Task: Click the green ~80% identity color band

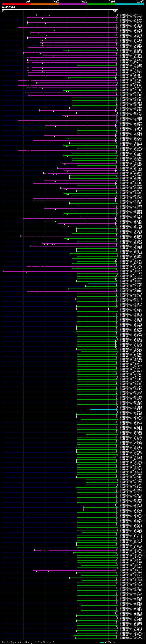Action: [101, 4]
